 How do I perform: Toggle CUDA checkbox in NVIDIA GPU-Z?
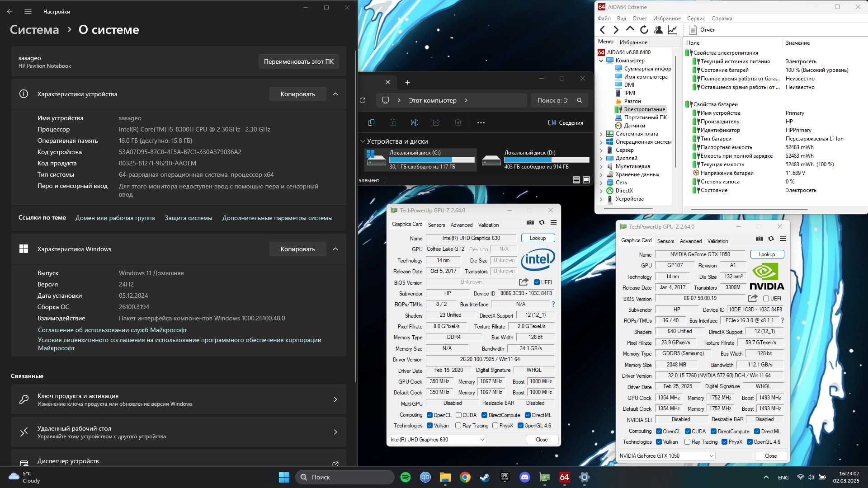[688, 432]
